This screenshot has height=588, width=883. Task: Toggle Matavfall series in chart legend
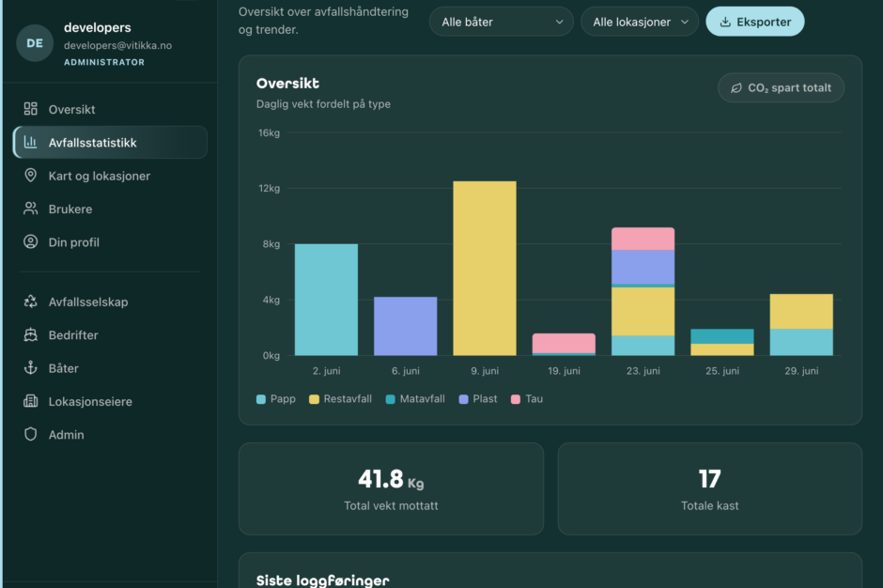click(x=415, y=399)
